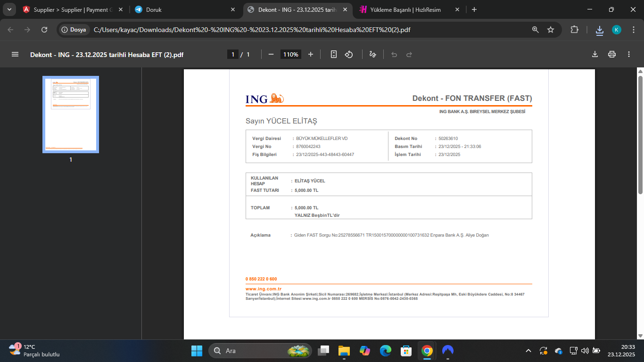Close the Doruk tab
Viewport: 644px width, 362px height.
[x=233, y=9]
